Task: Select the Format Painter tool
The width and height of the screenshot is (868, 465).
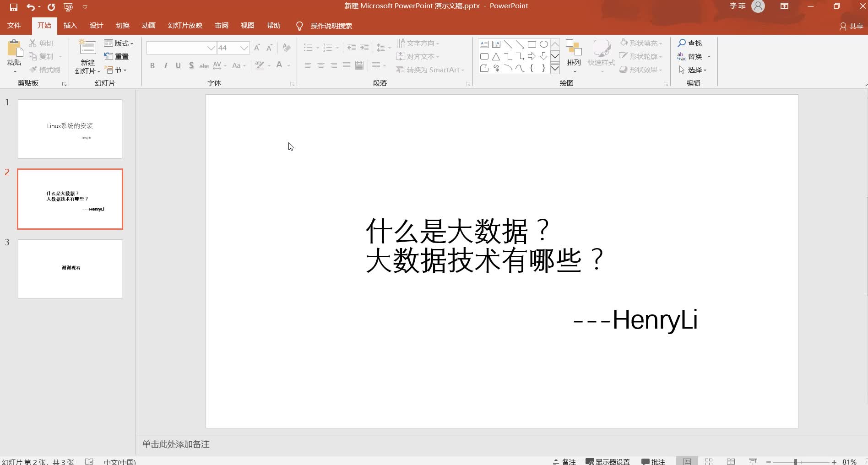Action: tap(44, 70)
